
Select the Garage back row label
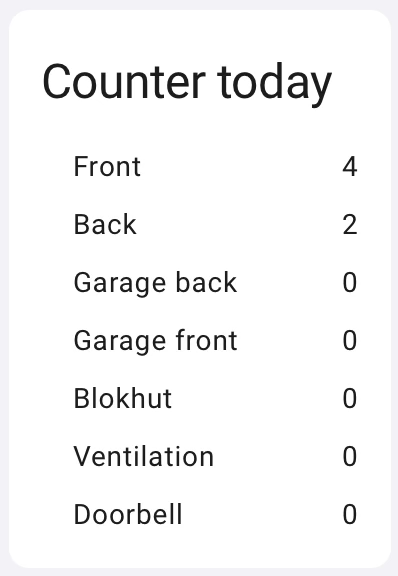pyautogui.click(x=155, y=283)
